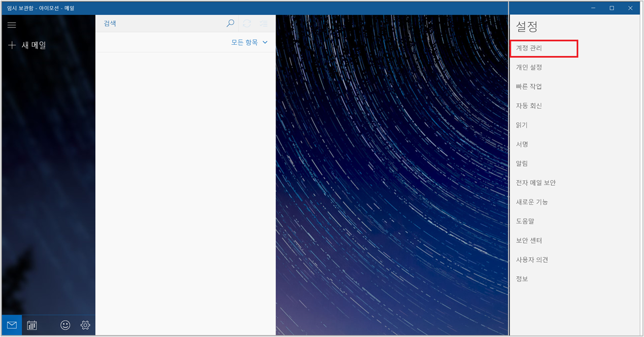The image size is (644, 337).
Task: Click the search magnifier icon
Action: point(230,23)
